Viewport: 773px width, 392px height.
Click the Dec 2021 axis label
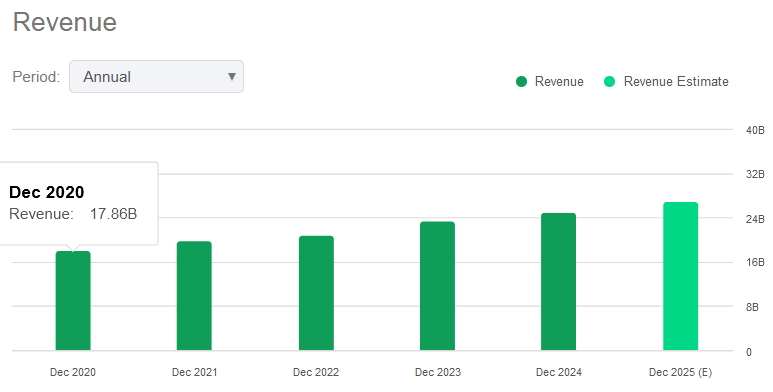coord(194,372)
